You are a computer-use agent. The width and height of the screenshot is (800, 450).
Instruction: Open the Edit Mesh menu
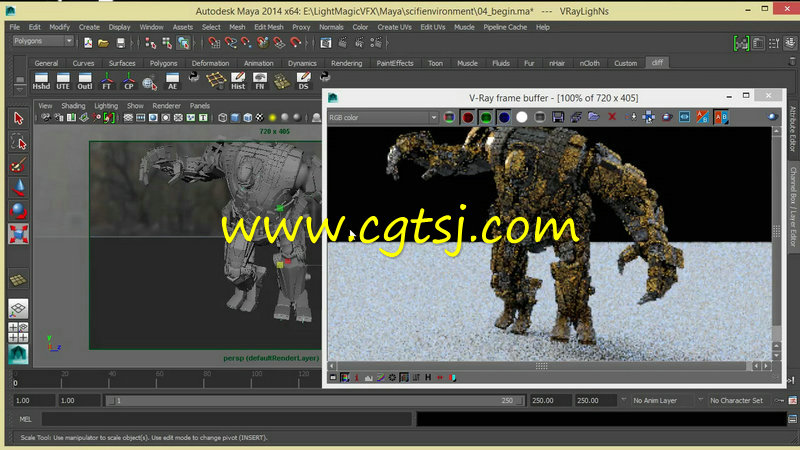268,27
